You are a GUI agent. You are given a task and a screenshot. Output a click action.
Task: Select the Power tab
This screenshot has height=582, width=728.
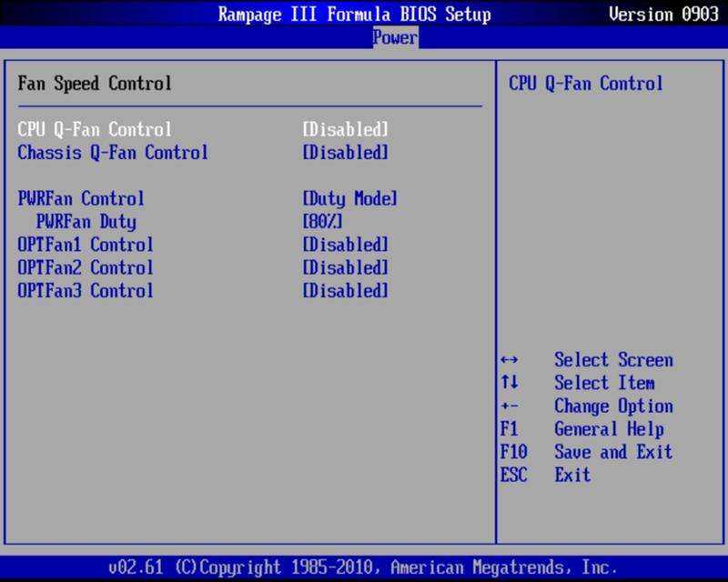[x=395, y=37]
